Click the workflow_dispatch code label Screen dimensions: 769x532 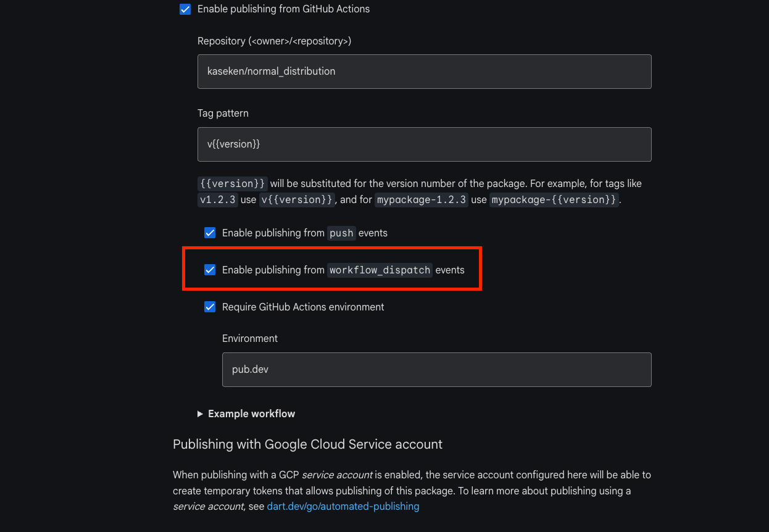[380, 270]
